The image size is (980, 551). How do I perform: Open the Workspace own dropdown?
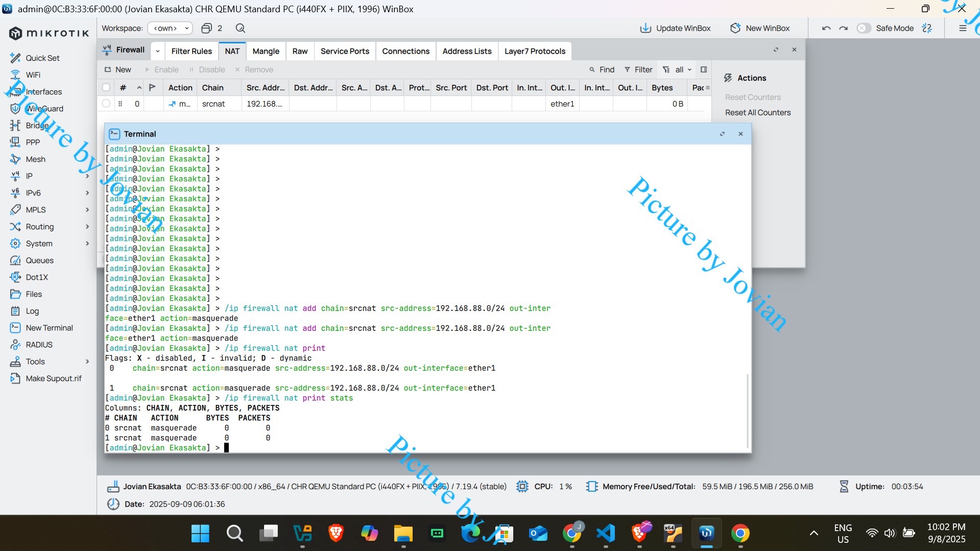[x=170, y=28]
